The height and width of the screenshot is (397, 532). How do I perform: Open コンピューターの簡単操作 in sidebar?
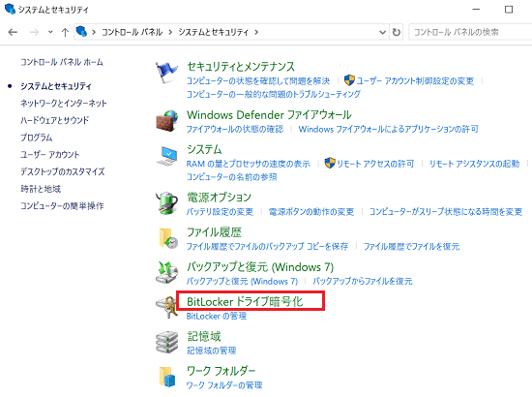tap(62, 206)
